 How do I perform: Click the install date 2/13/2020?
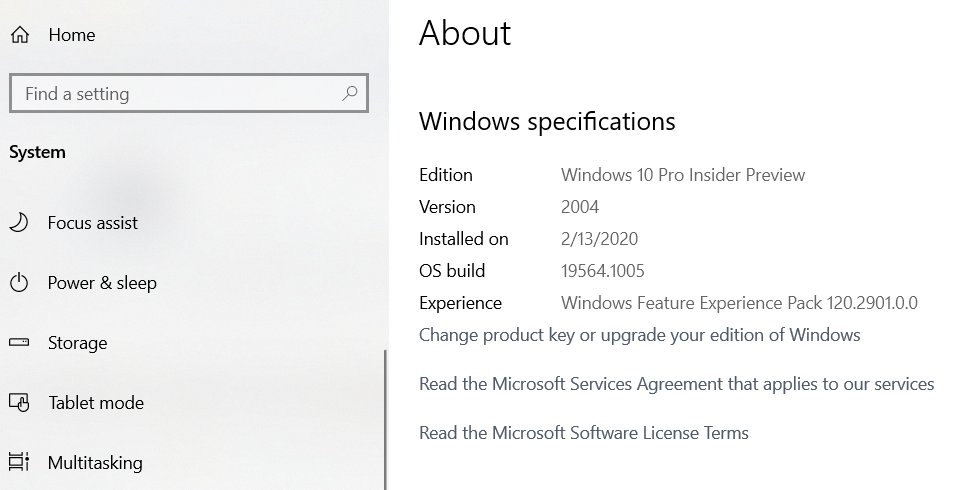tap(599, 239)
